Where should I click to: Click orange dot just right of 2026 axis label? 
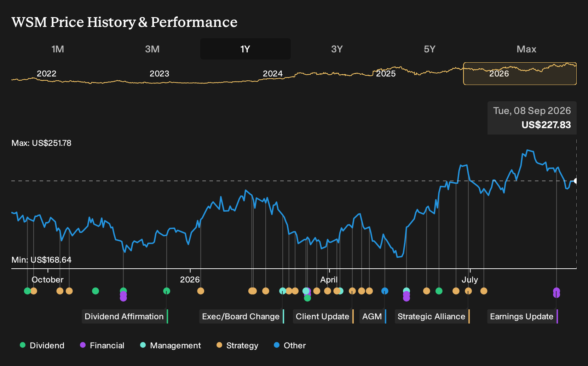pos(201,291)
